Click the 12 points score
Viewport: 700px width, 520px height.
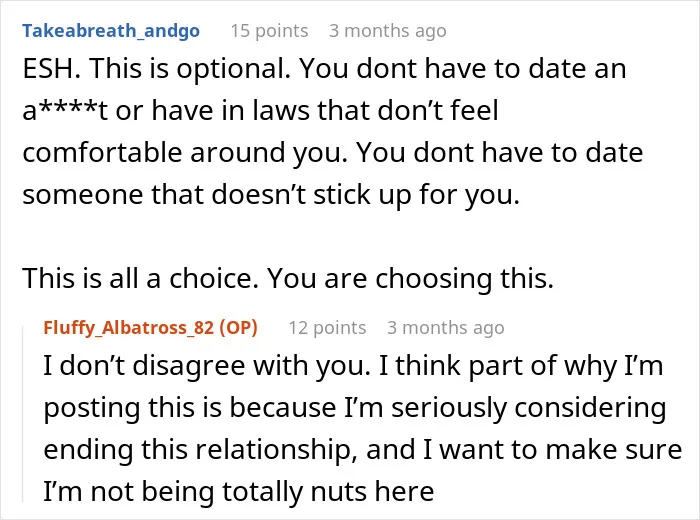point(327,328)
